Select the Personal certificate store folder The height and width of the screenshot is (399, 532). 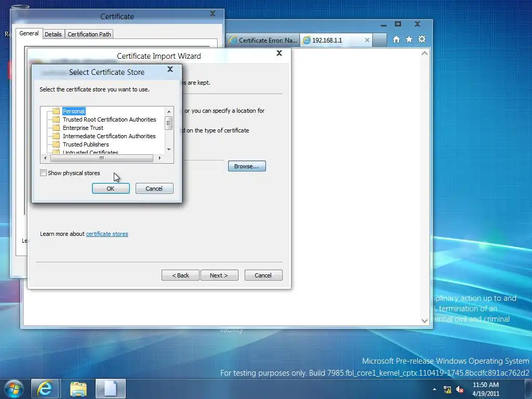[74, 111]
